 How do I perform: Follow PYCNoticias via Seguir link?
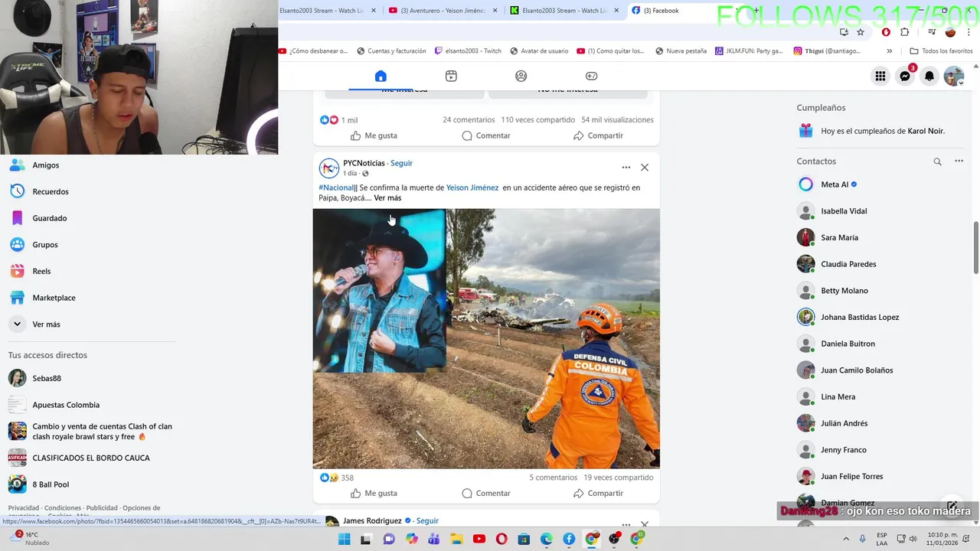tap(401, 163)
